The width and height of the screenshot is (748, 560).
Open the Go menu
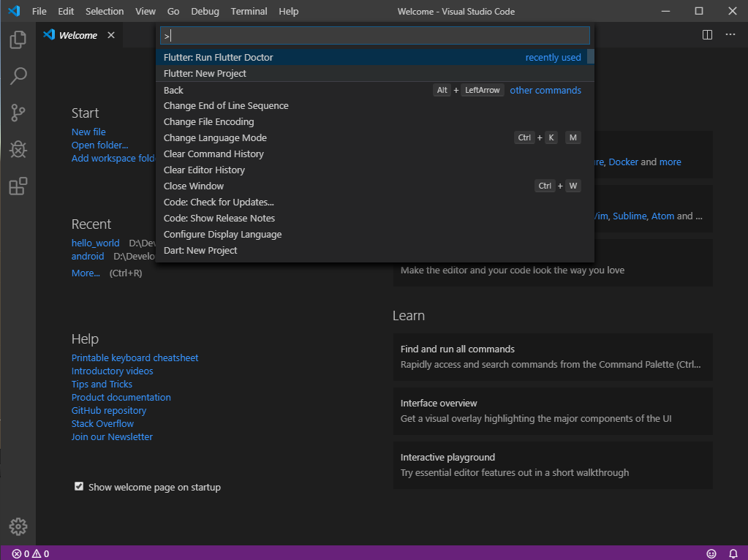173,11
